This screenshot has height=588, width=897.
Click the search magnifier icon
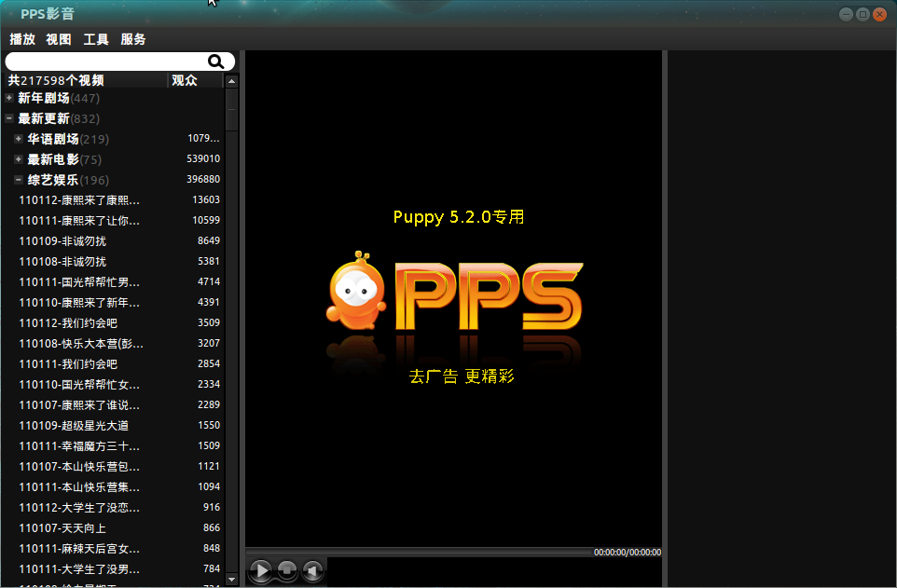pyautogui.click(x=215, y=62)
